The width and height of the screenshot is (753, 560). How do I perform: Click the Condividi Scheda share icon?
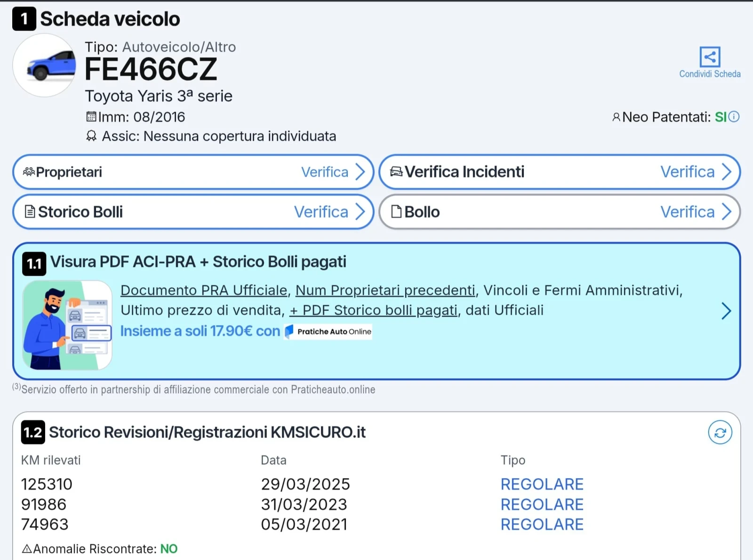point(710,57)
